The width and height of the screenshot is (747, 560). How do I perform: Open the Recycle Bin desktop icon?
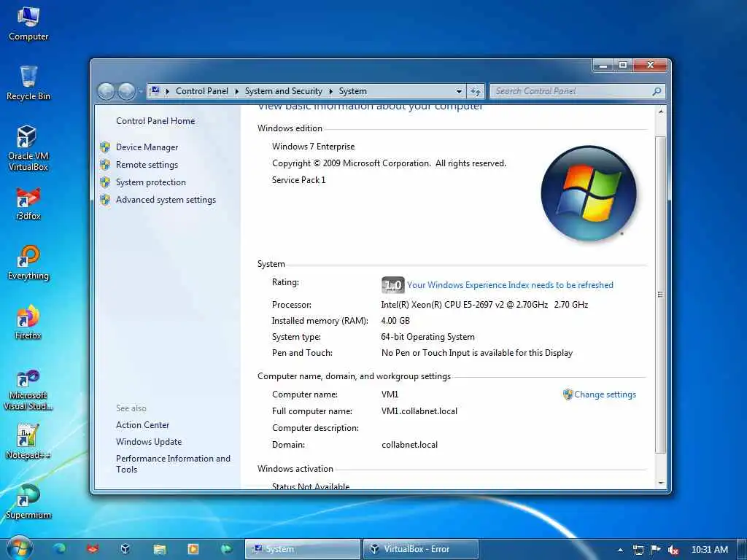pos(28,83)
